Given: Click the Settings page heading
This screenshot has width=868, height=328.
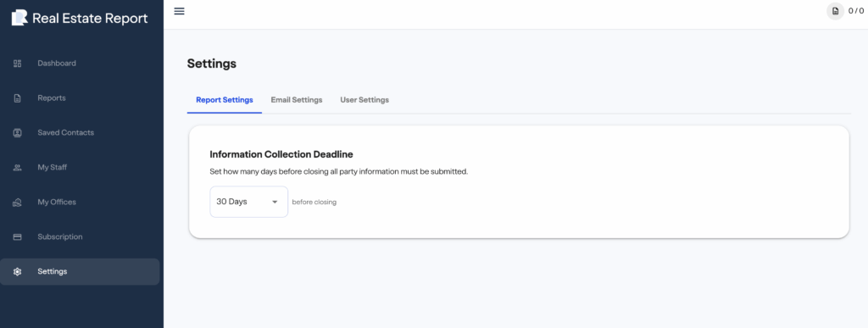Looking at the screenshot, I should 211,64.
